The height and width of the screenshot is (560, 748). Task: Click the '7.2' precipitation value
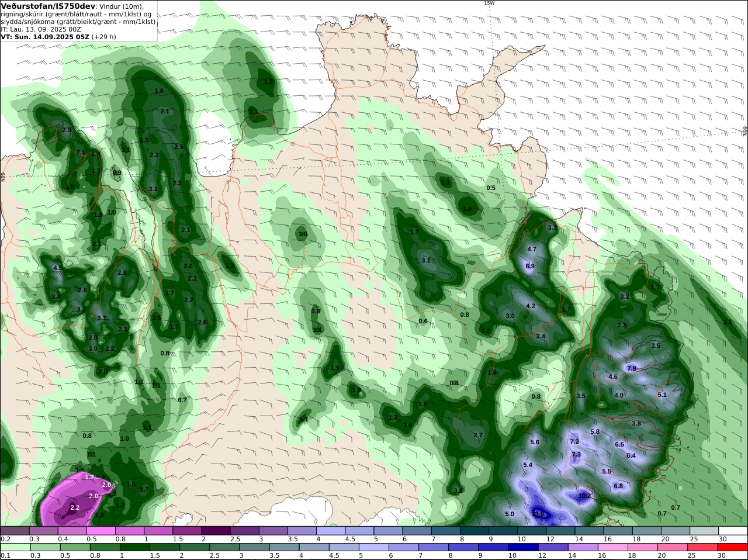point(574,441)
